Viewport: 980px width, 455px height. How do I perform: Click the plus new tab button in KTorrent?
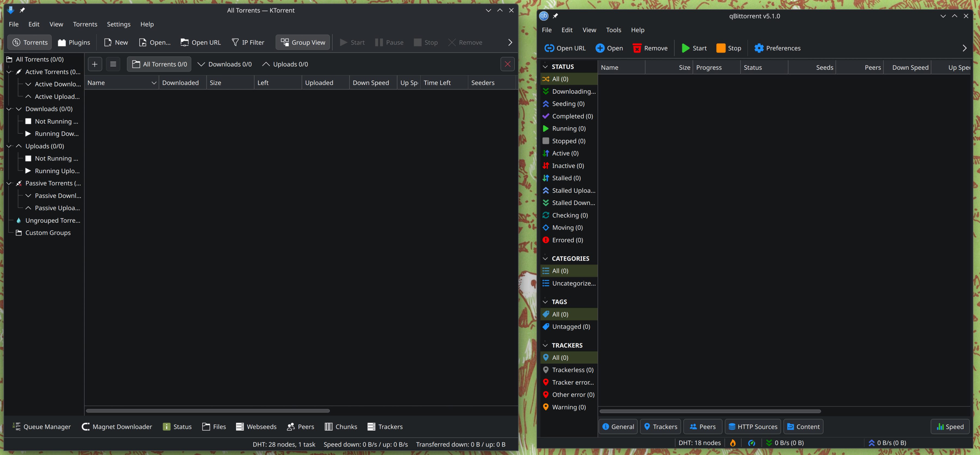coord(95,64)
